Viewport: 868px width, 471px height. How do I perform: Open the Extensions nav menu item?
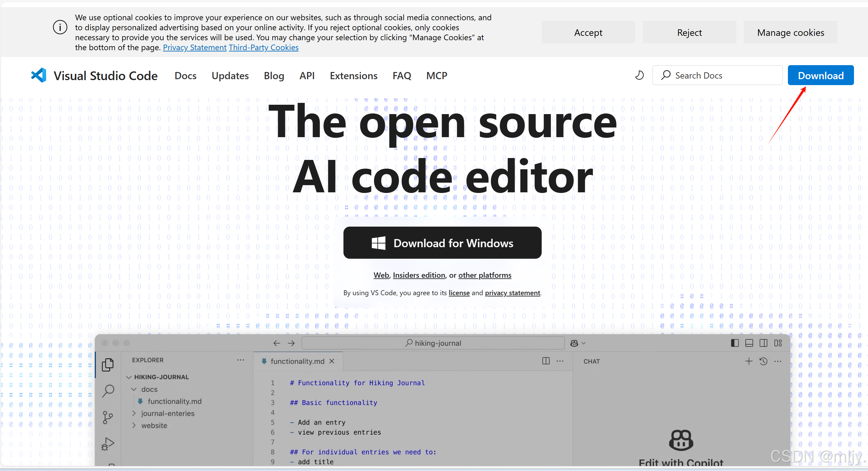353,75
